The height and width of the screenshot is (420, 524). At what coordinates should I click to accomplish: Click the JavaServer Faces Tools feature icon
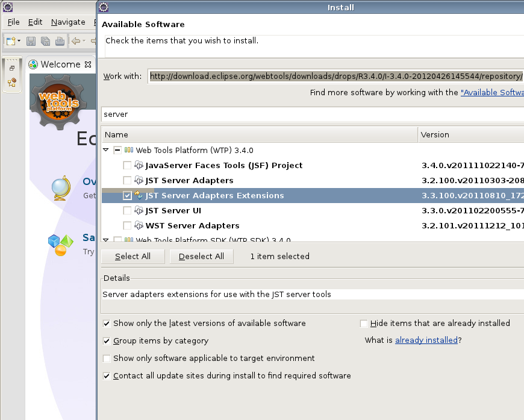click(139, 165)
